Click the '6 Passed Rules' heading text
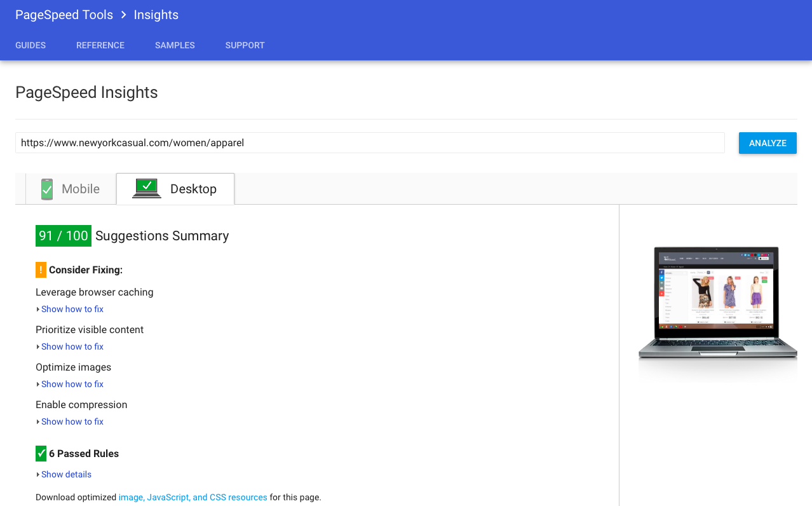The height and width of the screenshot is (506, 812). click(x=84, y=454)
